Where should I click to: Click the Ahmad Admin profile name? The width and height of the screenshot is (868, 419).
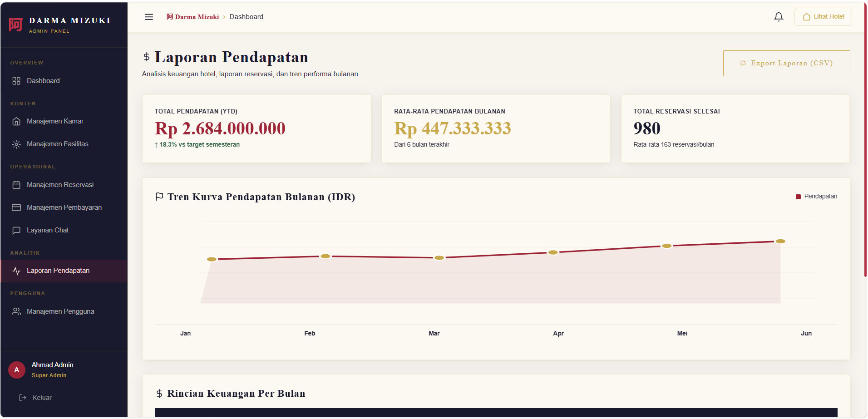pos(52,365)
